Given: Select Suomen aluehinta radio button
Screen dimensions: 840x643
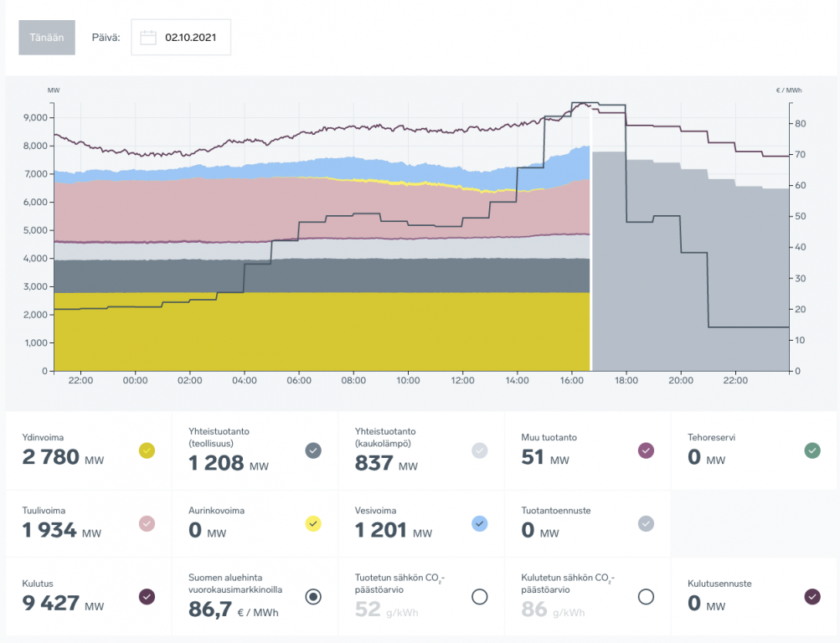Looking at the screenshot, I should [313, 596].
